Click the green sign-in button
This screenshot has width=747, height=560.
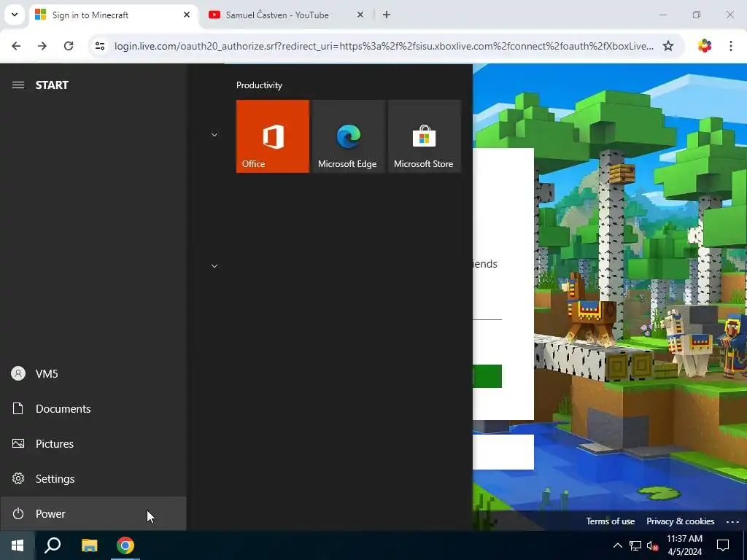click(x=487, y=376)
